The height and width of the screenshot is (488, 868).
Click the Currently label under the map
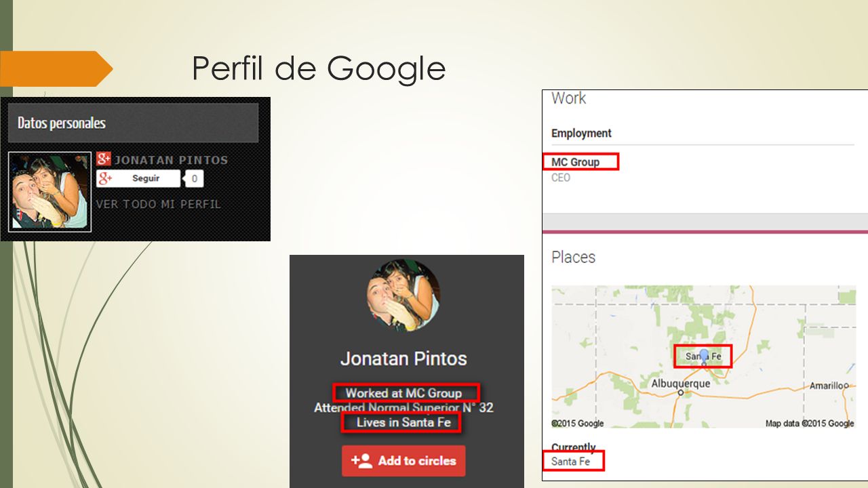click(573, 447)
